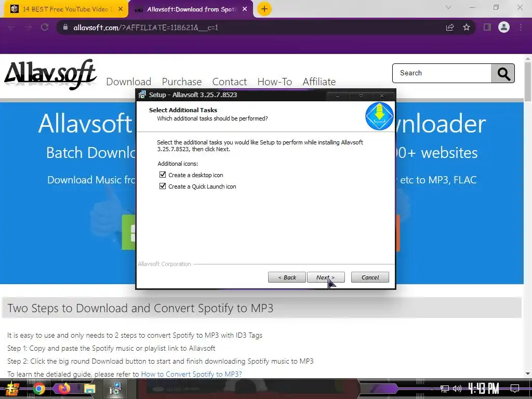Close the Allavsoft browser tab
Image resolution: width=532 pixels, height=399 pixels.
pyautogui.click(x=245, y=9)
